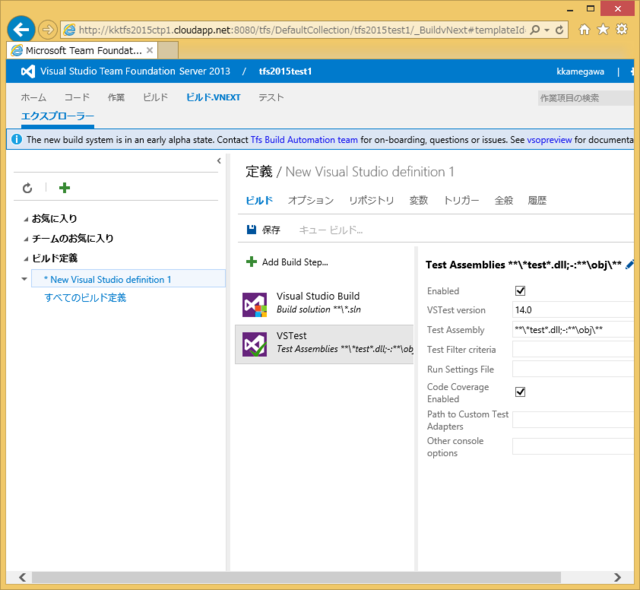Click the horizontal scrollbar thumb
The image size is (640, 590).
(296, 577)
